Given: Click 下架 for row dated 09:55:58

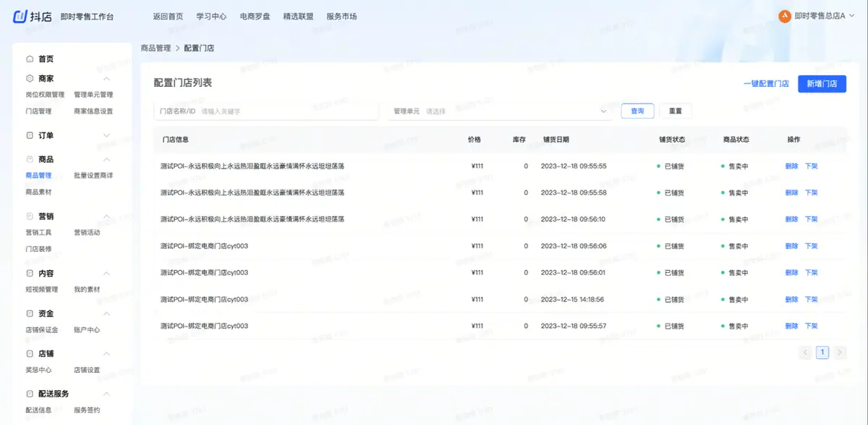Looking at the screenshot, I should pyautogui.click(x=811, y=193).
